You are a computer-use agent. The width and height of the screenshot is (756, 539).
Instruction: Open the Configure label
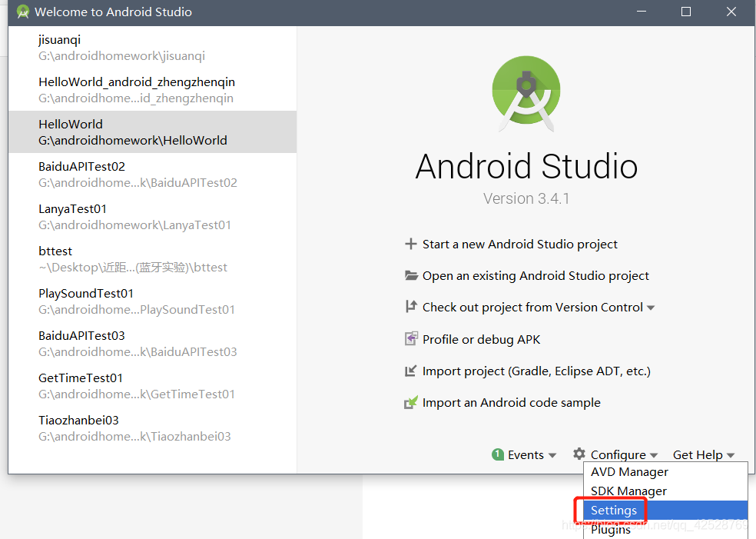tap(618, 455)
